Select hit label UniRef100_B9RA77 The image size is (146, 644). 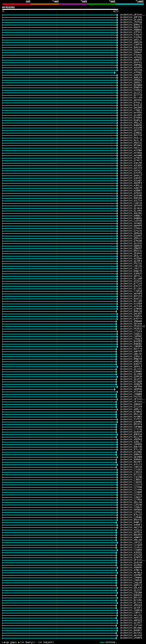pyautogui.click(x=131, y=25)
